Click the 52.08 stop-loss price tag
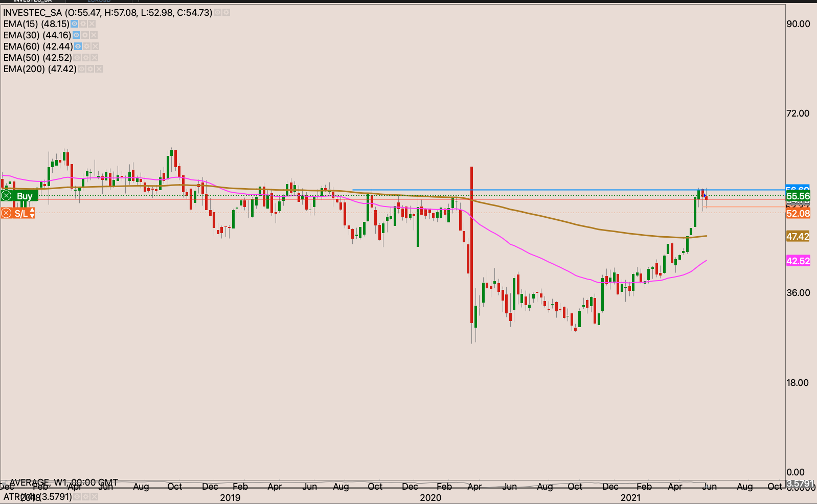817x504 pixels. click(798, 213)
